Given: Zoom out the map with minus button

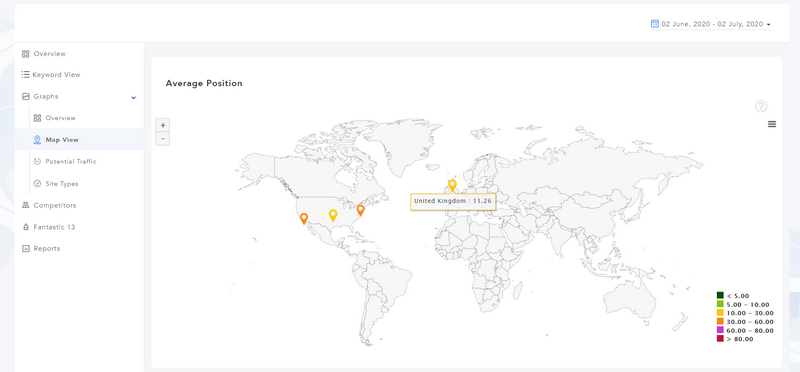Looking at the screenshot, I should click(x=163, y=138).
